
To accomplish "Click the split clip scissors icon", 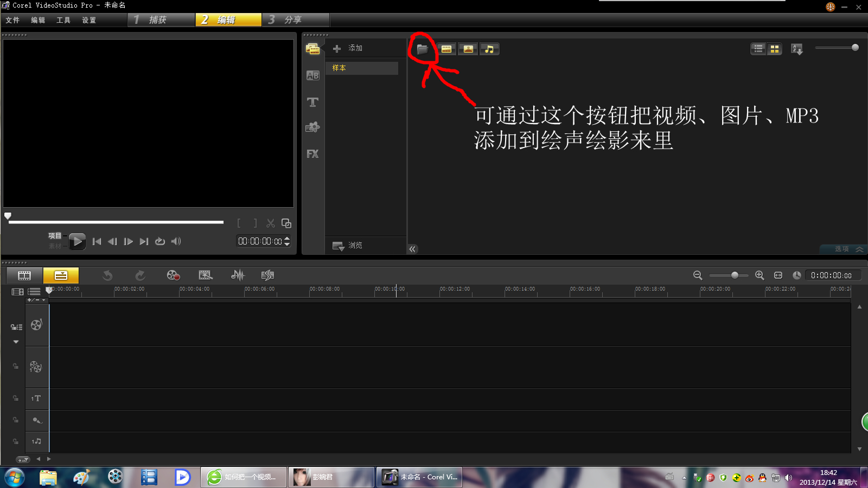I will click(x=271, y=223).
